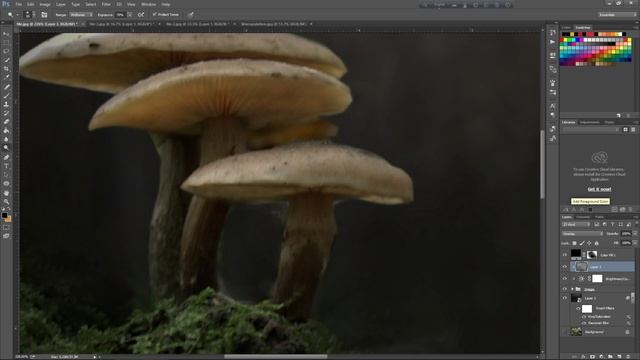The width and height of the screenshot is (640, 360).
Task: Switch to the Adjustments tab
Action: [590, 122]
